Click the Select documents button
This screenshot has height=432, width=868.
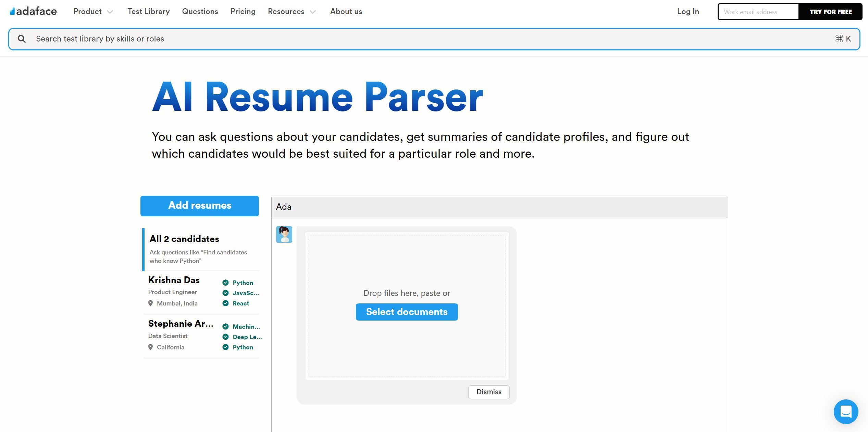click(407, 311)
